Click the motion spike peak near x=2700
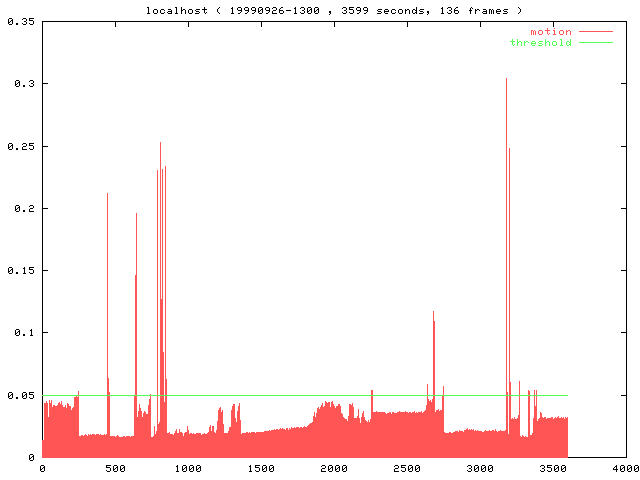Viewport: 640px width, 480px height. 433,314
